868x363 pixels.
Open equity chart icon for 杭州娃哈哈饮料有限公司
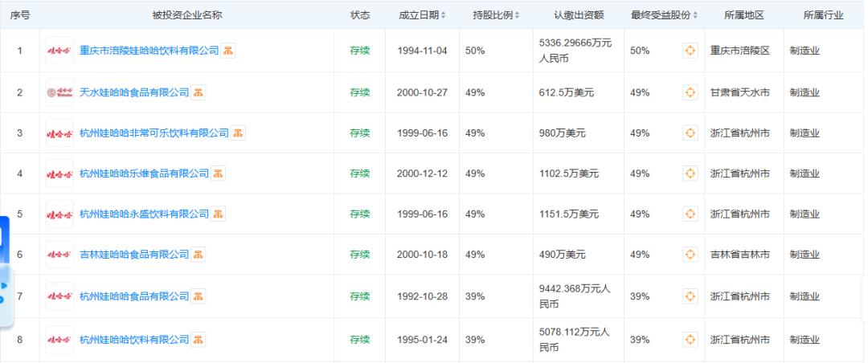pyautogui.click(x=199, y=339)
